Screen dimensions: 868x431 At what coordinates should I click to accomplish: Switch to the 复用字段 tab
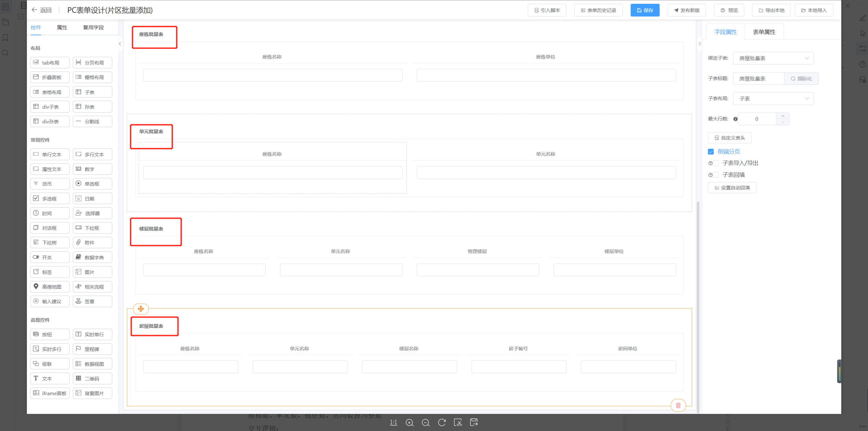(93, 27)
